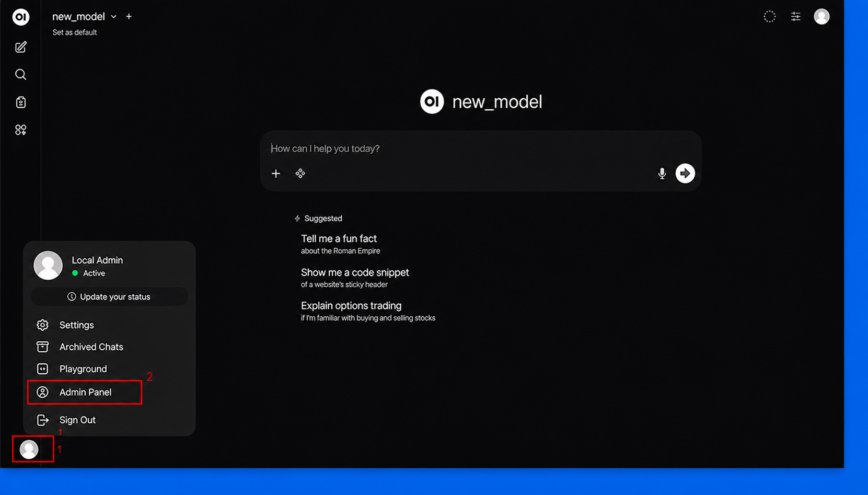Add another model with plus icon
Viewport: 868px width, 495px height.
(x=129, y=17)
